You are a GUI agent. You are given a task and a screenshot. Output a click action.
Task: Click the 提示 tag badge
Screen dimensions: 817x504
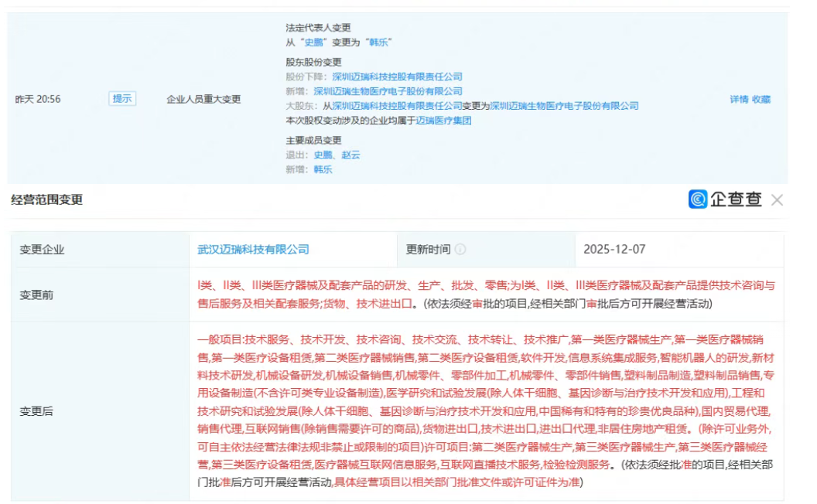pyautogui.click(x=122, y=99)
